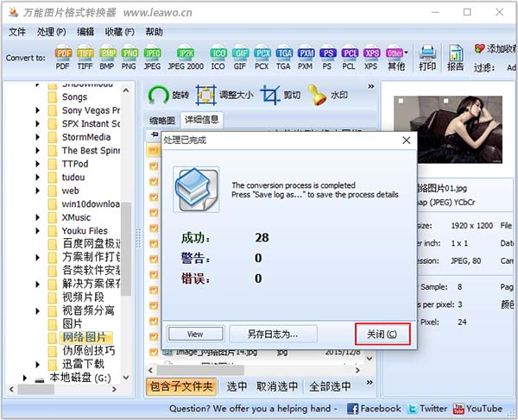This screenshot has width=518, height=420.
Task: Choose GIF output format
Action: pos(240,57)
